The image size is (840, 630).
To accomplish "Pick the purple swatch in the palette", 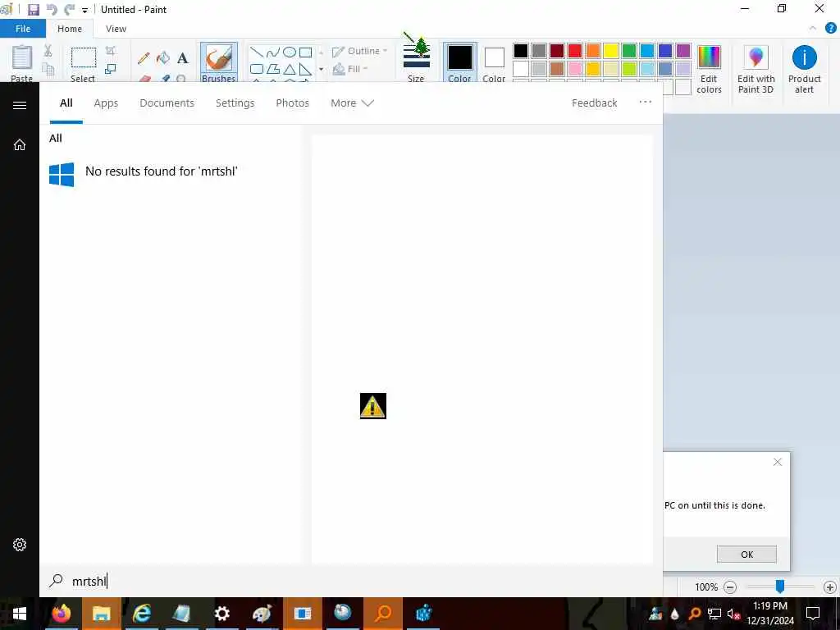I will click(683, 51).
